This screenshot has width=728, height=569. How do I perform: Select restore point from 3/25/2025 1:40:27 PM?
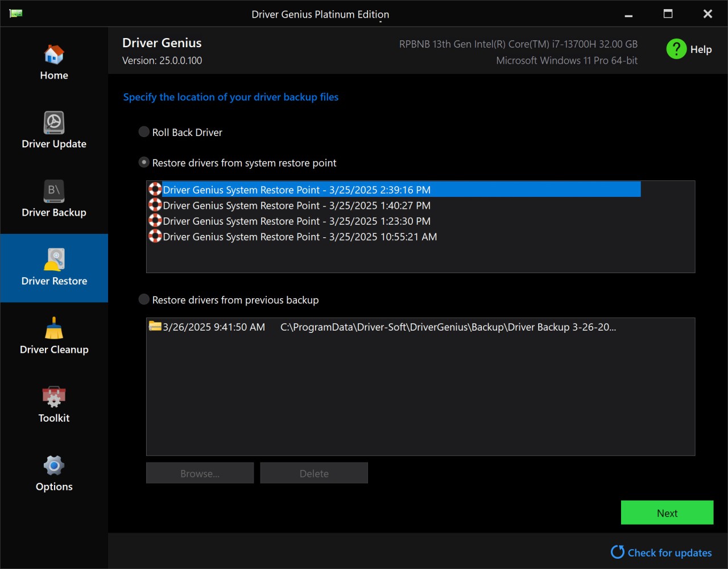[296, 205]
